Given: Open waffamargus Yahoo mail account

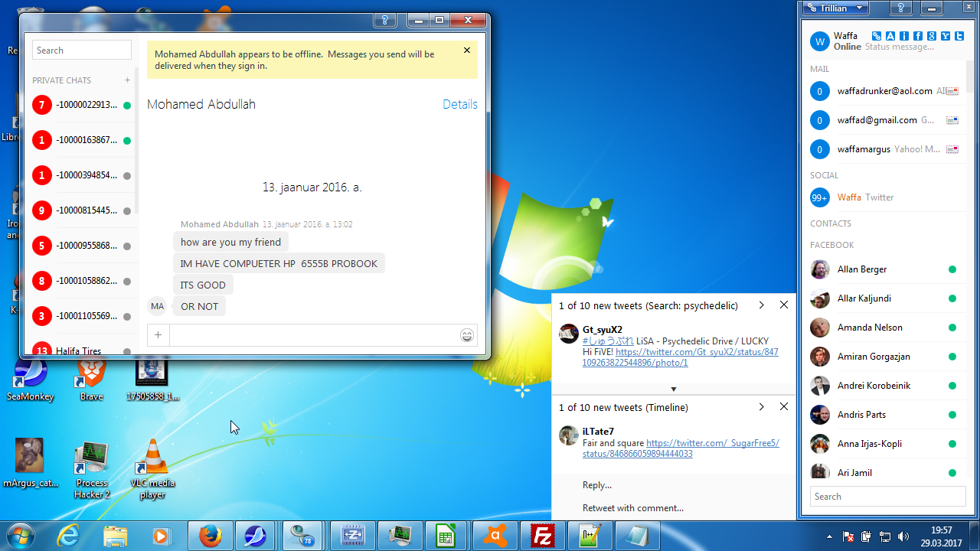Looking at the screenshot, I should pos(885,149).
